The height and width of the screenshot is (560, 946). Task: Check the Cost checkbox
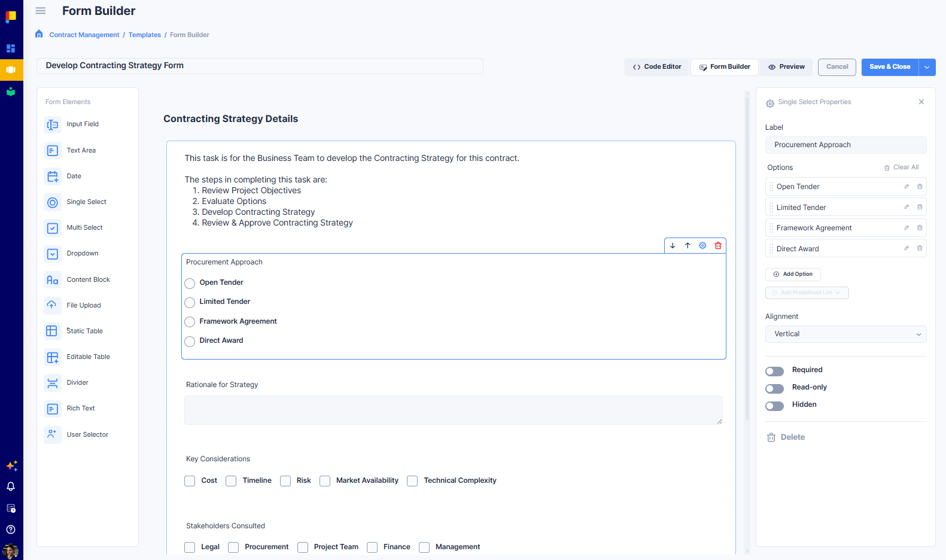(x=190, y=481)
